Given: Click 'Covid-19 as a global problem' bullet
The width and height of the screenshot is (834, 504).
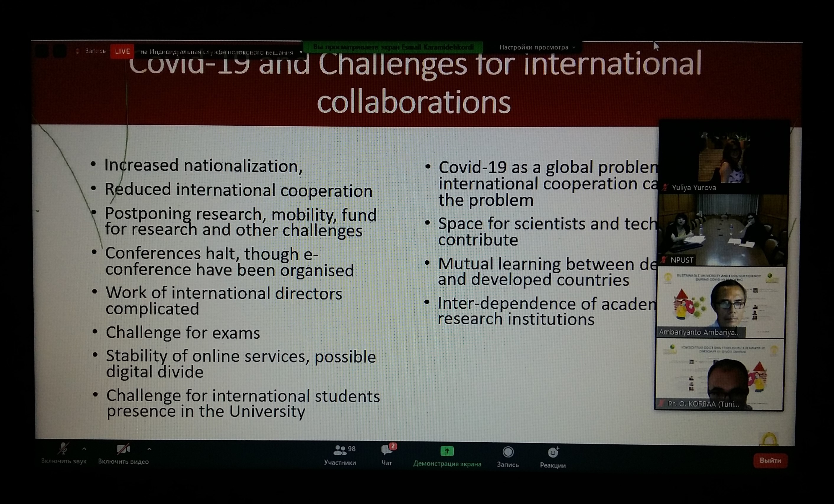Looking at the screenshot, I should [548, 184].
